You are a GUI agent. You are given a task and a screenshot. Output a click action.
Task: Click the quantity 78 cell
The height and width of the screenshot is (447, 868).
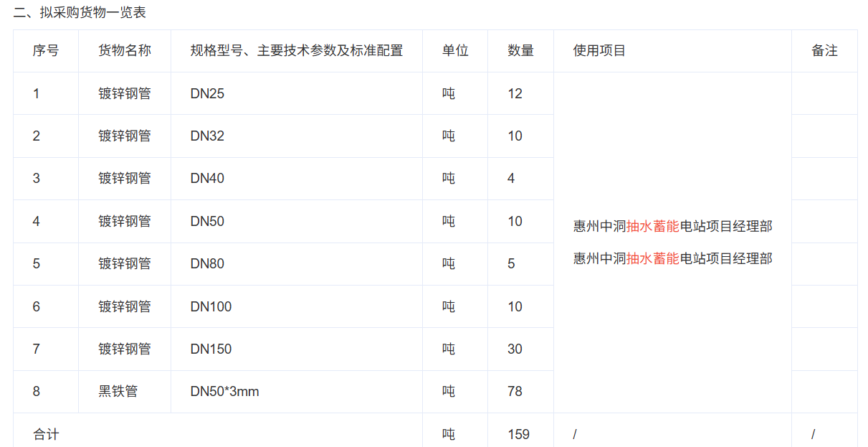coord(515,392)
